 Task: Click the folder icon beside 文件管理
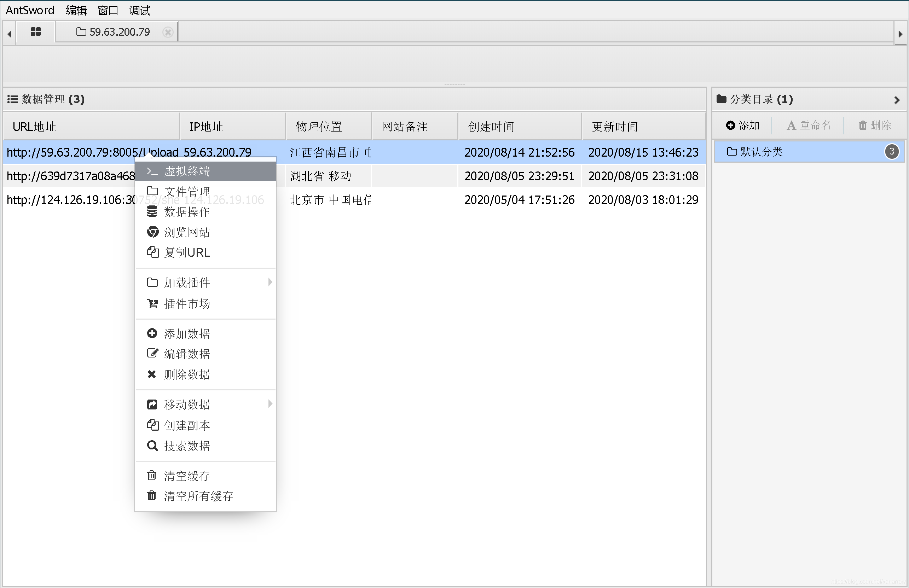click(152, 191)
